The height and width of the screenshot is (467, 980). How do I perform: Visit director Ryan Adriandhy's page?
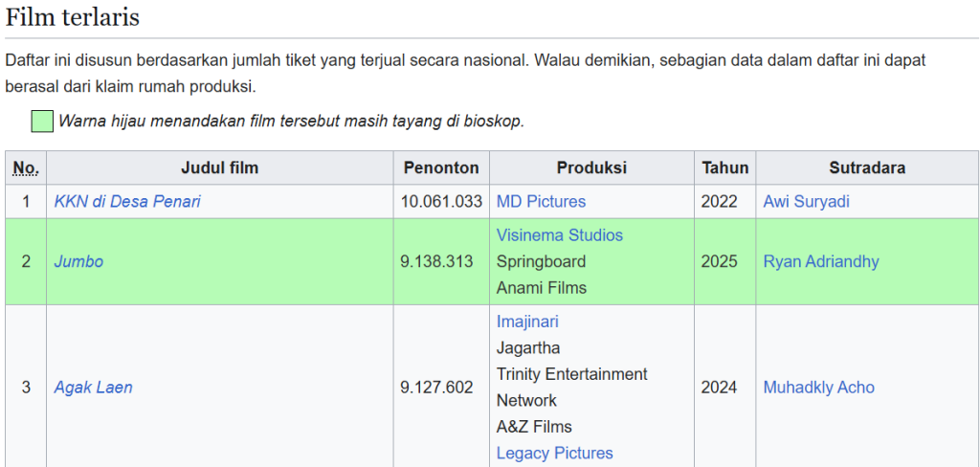(x=821, y=261)
